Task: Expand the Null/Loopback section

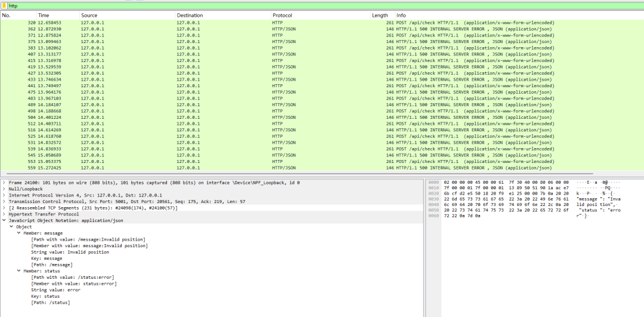Action: coord(4,189)
